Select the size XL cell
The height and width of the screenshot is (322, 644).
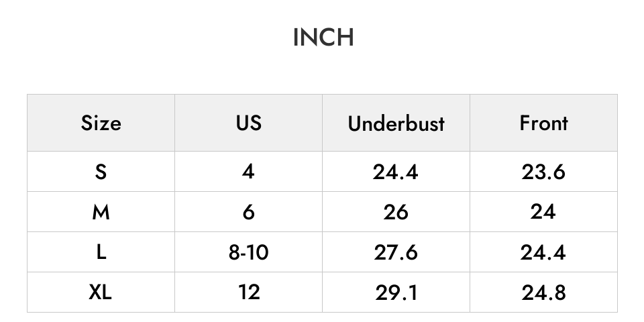(101, 292)
